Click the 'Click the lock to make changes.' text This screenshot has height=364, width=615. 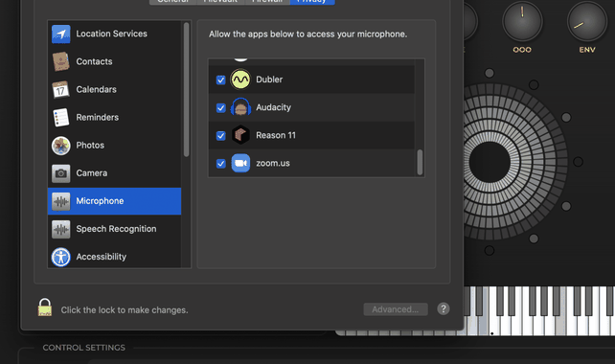pyautogui.click(x=125, y=309)
